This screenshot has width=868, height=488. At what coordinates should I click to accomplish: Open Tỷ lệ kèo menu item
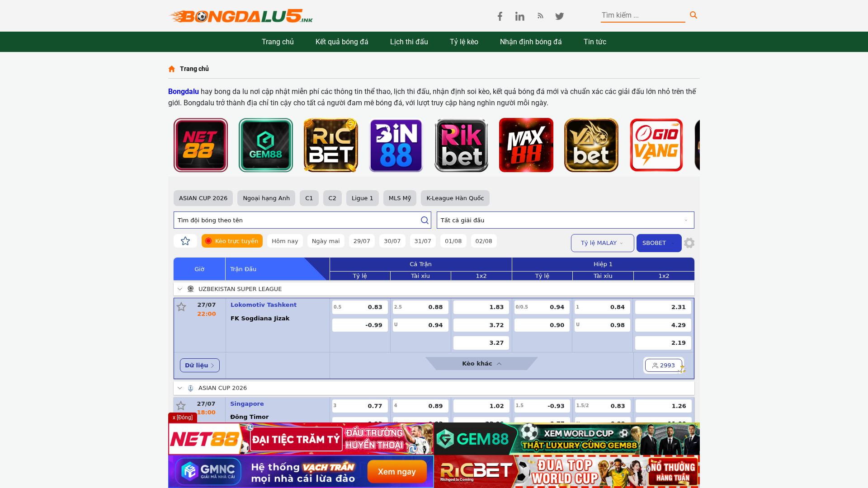point(464,42)
